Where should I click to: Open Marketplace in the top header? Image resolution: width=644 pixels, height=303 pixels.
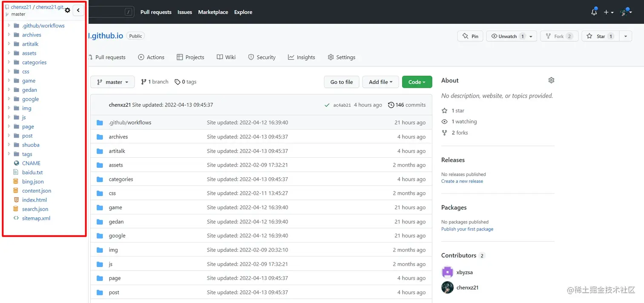(213, 12)
